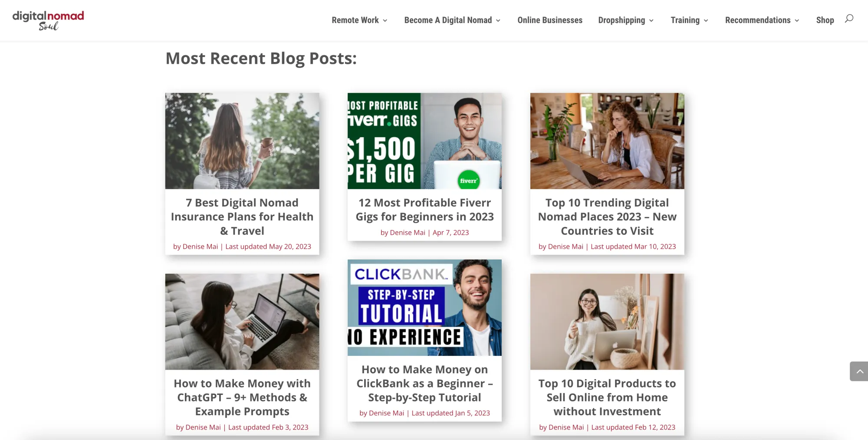Open the Fiverr gigs post thumbnail

tap(424, 141)
